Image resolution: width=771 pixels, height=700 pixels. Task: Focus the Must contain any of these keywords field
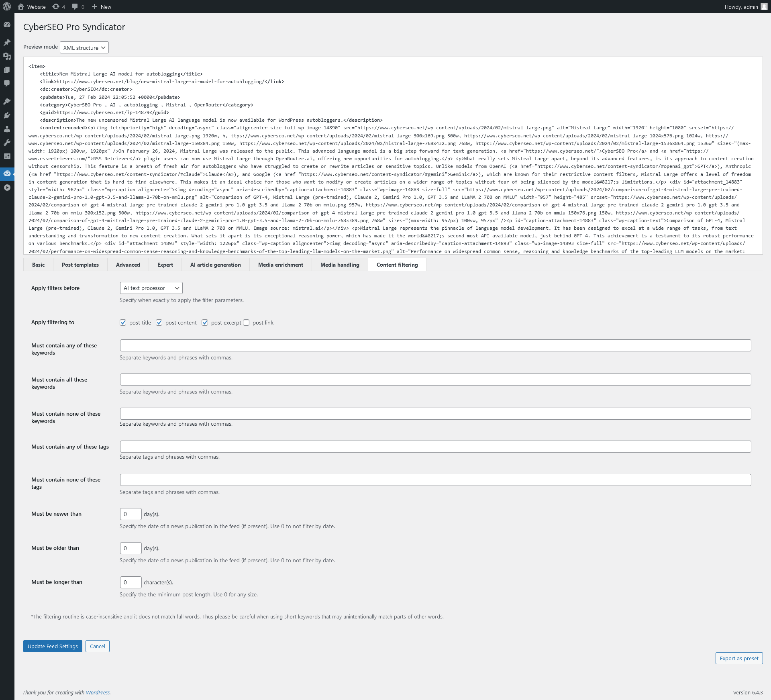tap(436, 345)
